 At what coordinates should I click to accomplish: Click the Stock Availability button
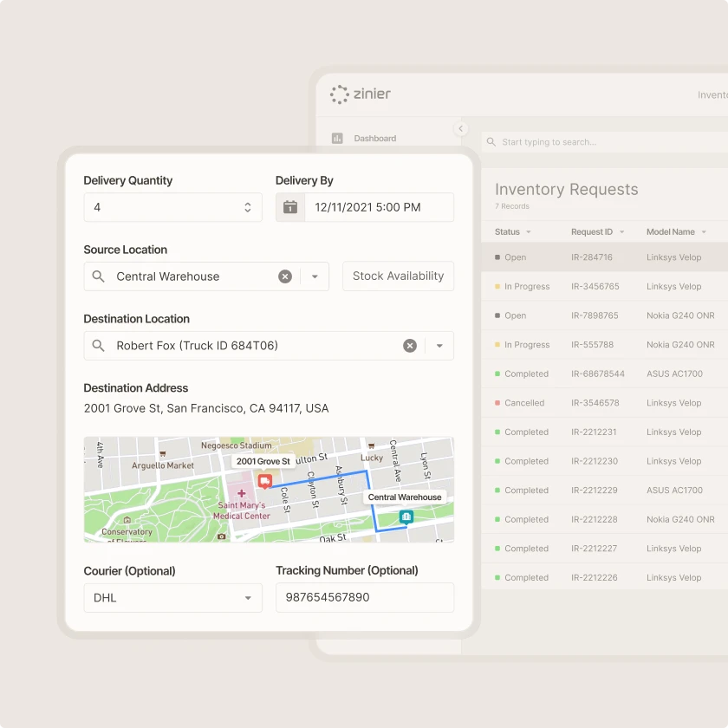tap(398, 276)
